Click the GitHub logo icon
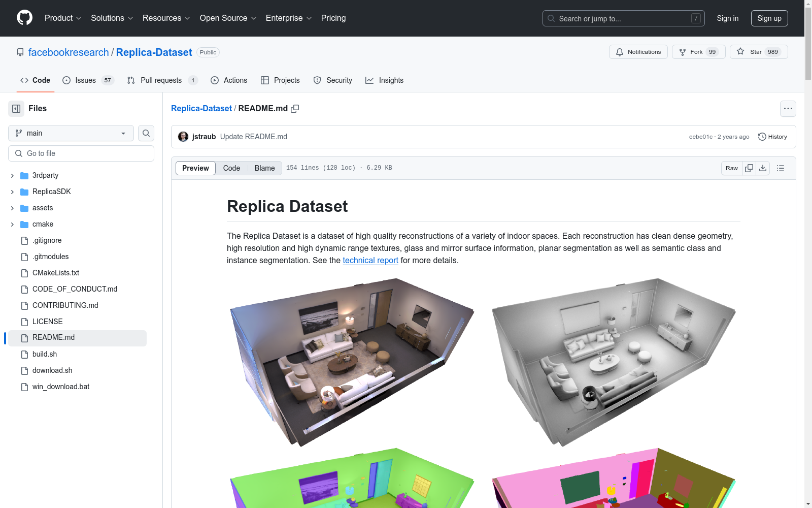 coord(24,18)
